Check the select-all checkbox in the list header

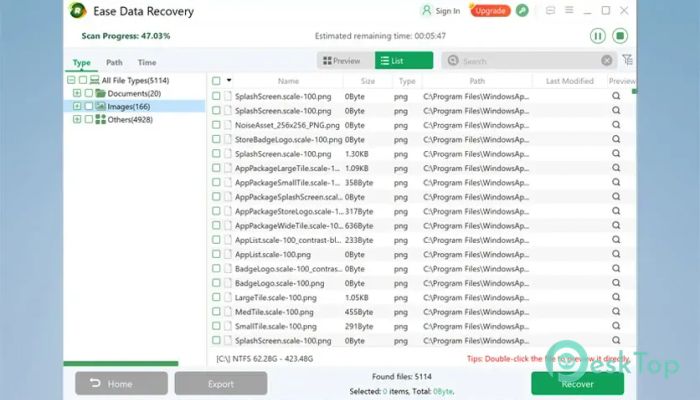pyautogui.click(x=217, y=81)
